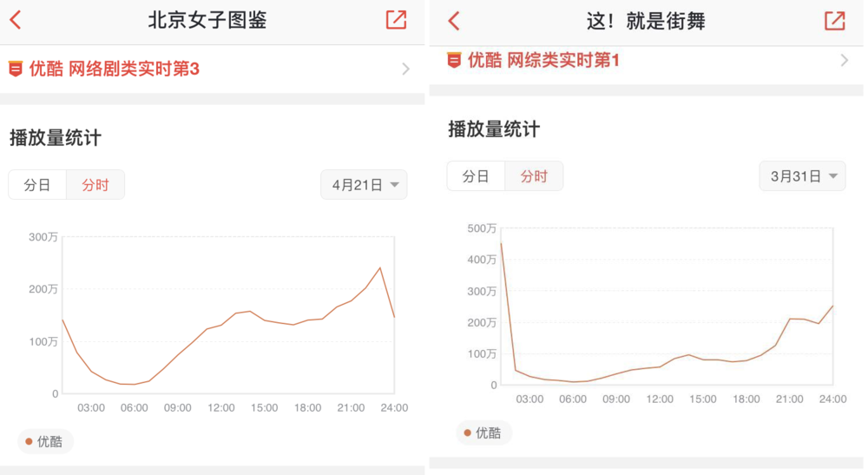The height and width of the screenshot is (475, 868).
Task: Tap rank badge icon beside 优酷 网络剧类实时第3
Action: (16, 69)
